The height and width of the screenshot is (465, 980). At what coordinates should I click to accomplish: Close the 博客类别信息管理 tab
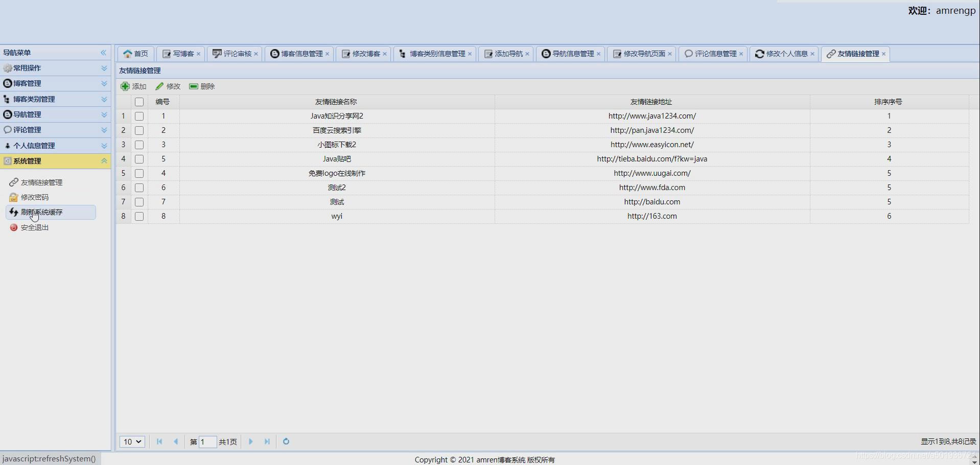tap(470, 54)
